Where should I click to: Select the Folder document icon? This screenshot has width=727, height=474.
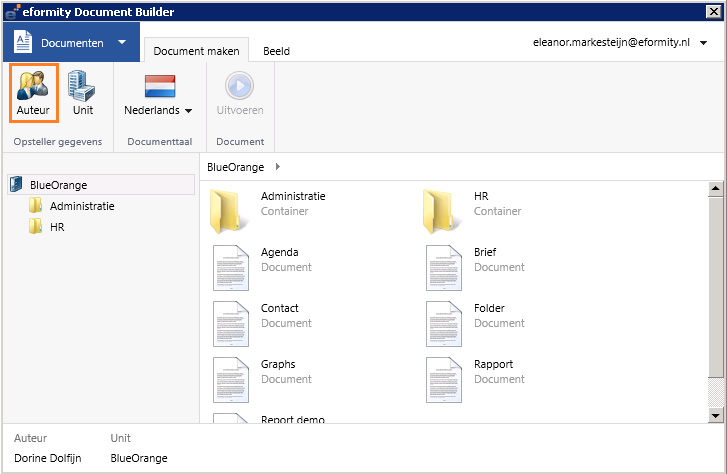pyautogui.click(x=444, y=324)
